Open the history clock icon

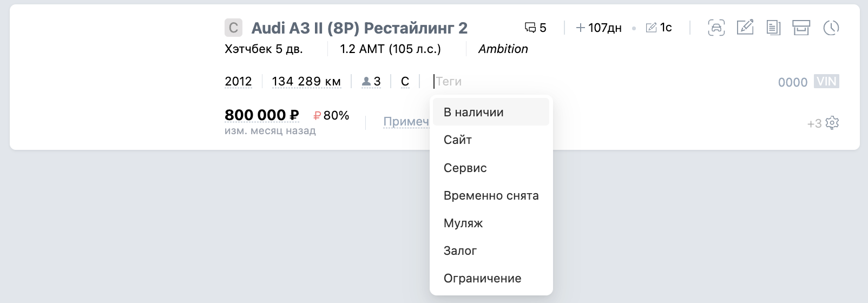(x=831, y=28)
